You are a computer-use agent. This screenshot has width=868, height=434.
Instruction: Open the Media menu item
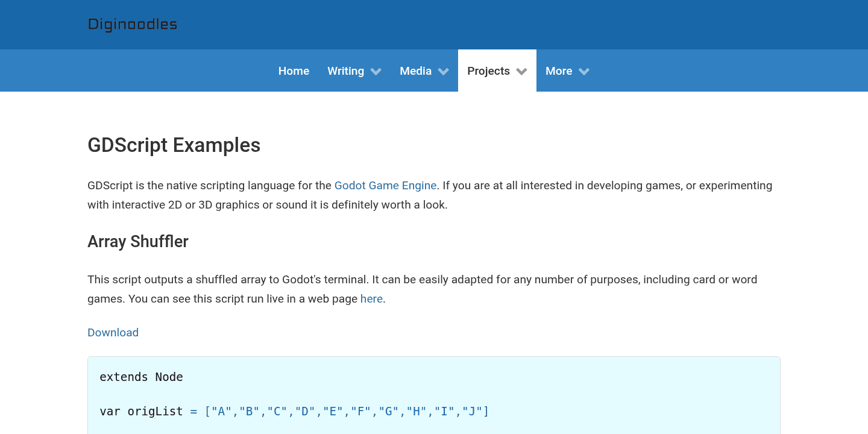415,71
